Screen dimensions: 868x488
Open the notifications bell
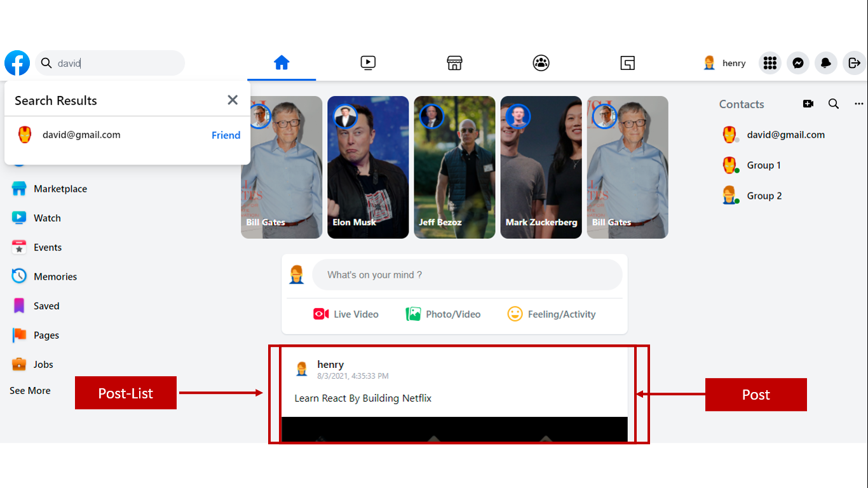[x=826, y=63]
